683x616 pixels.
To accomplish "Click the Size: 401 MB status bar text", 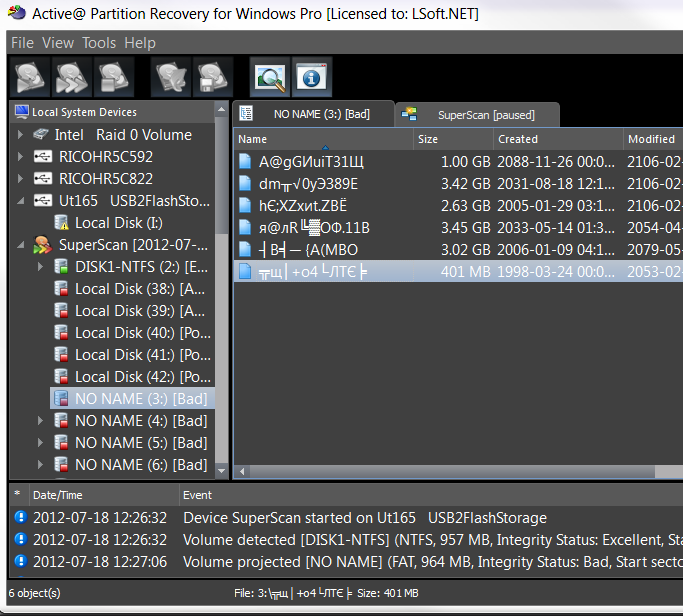I will [388, 593].
